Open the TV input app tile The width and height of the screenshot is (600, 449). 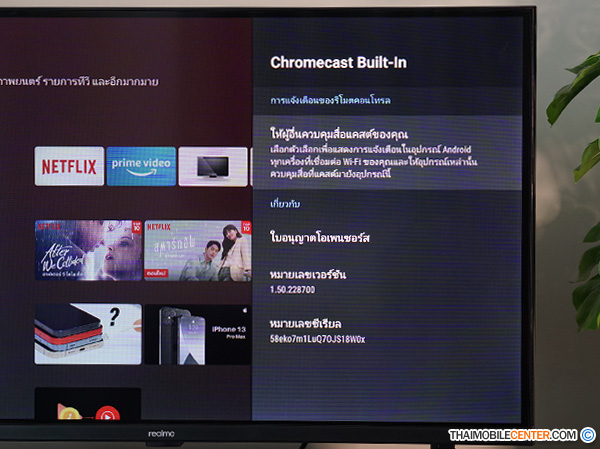click(213, 167)
